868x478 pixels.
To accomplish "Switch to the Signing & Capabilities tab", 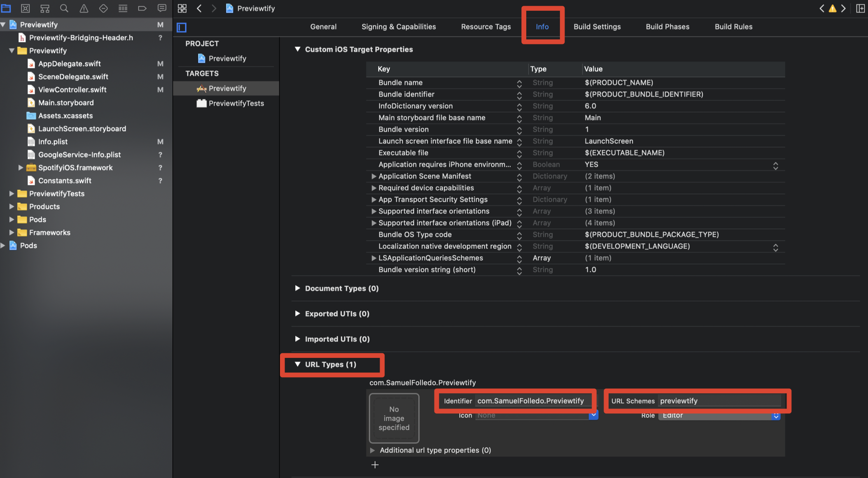I will [398, 27].
